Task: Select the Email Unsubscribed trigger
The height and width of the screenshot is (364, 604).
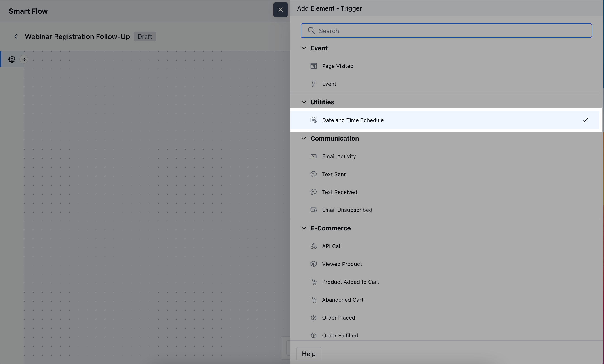Action: (x=444, y=210)
